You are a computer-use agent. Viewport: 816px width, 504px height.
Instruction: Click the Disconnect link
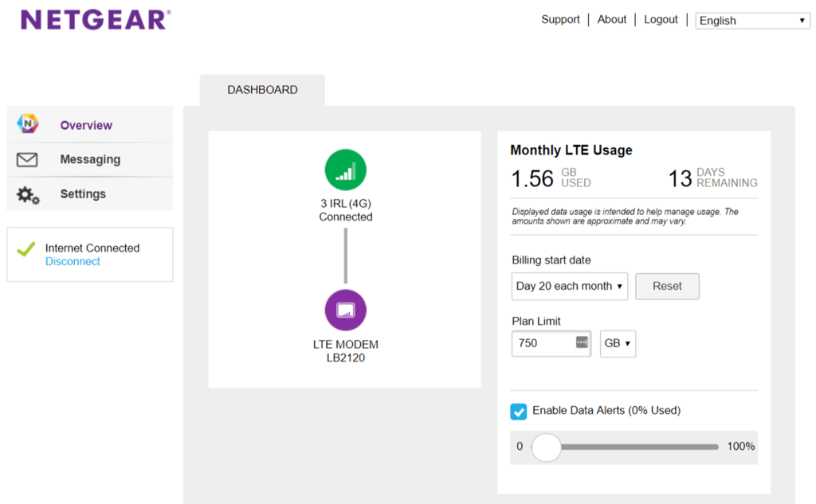click(x=73, y=262)
